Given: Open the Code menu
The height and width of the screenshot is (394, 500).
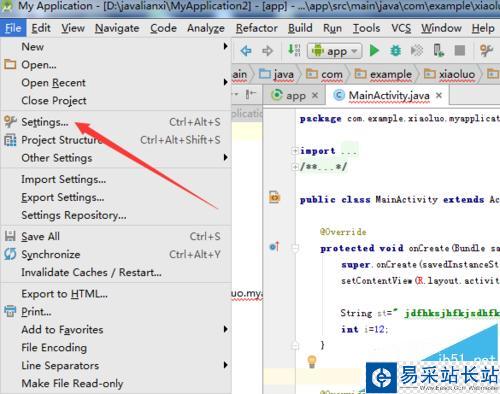Looking at the screenshot, I should (x=163, y=28).
